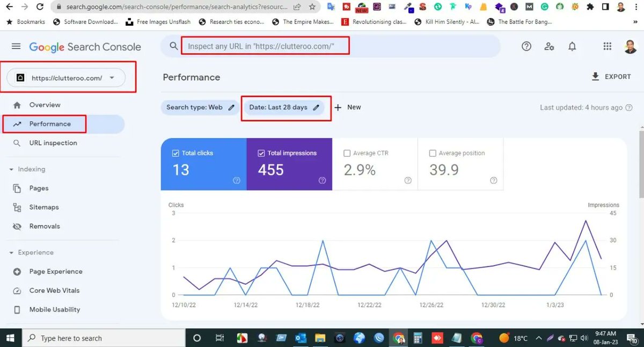The height and width of the screenshot is (347, 644).
Task: Open URL inspection
Action: [x=53, y=143]
